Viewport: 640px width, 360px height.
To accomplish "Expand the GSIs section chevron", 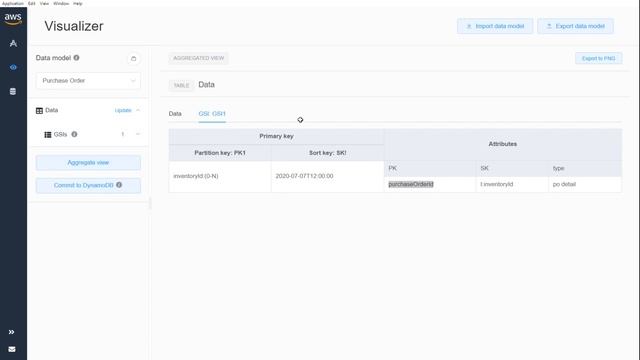I will 138,134.
